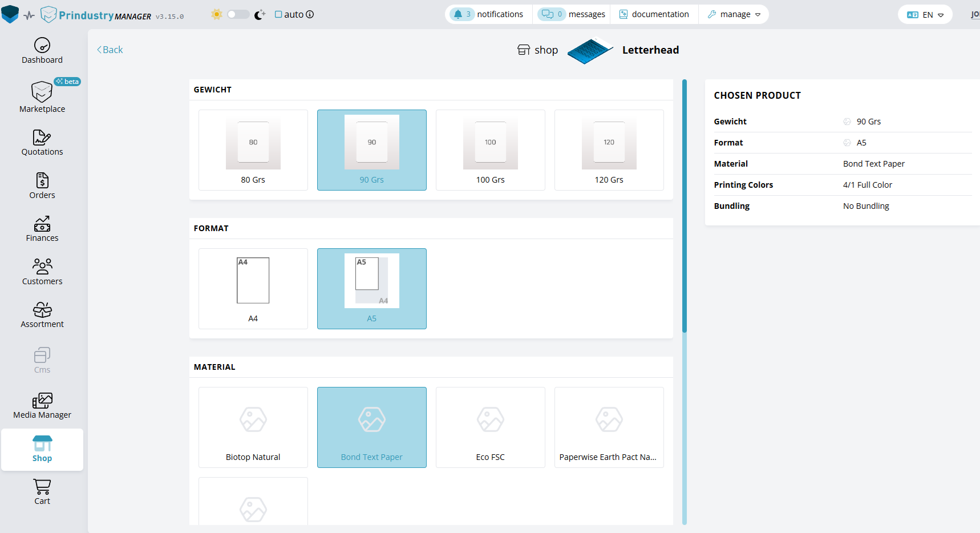
Task: Open the messages tab
Action: [572, 14]
